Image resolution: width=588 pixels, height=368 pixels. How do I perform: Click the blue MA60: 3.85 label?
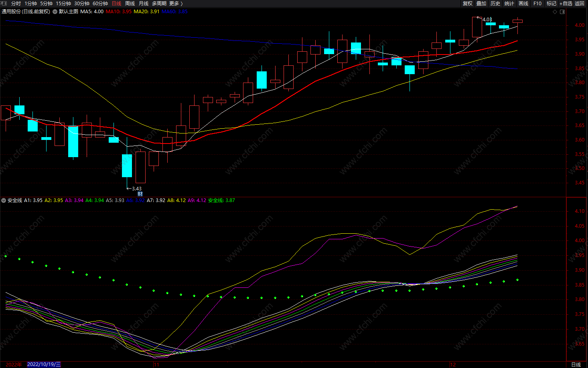[174, 12]
